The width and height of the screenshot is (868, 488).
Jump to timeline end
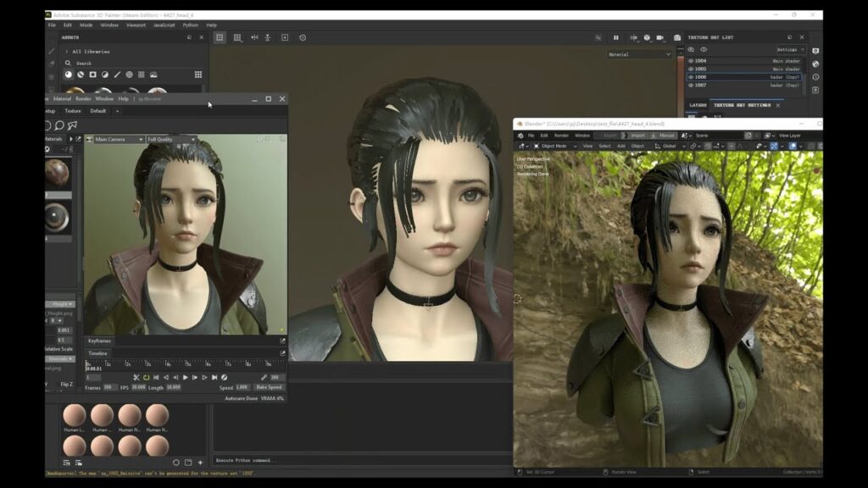pos(214,377)
